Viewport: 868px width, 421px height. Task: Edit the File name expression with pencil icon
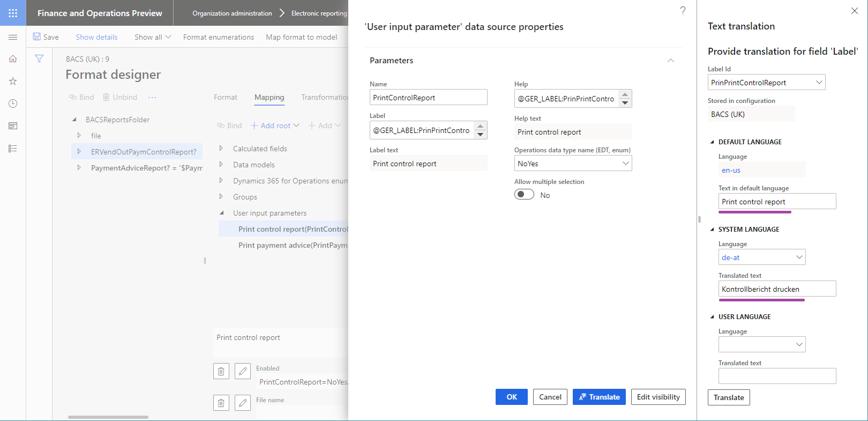click(x=243, y=403)
